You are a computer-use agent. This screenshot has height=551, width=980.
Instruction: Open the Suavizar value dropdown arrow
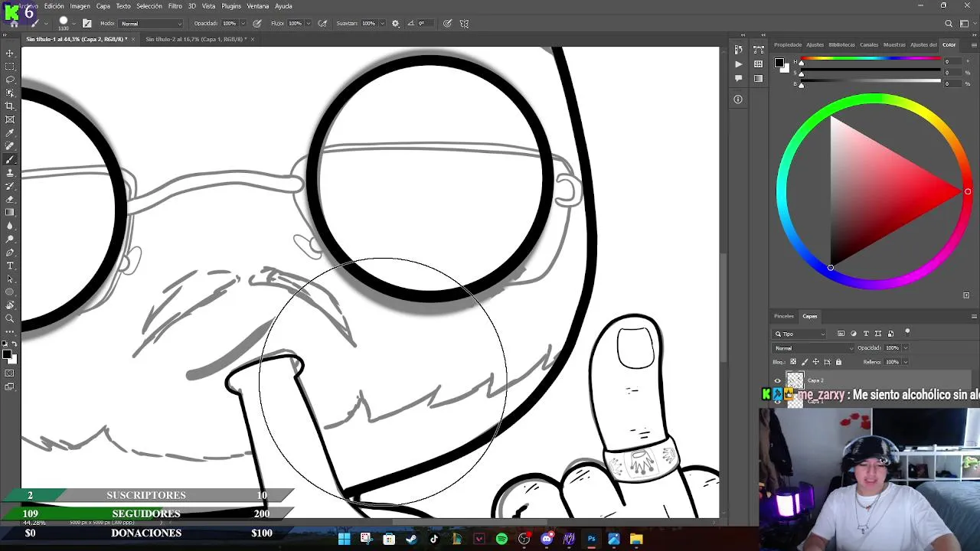click(x=383, y=24)
